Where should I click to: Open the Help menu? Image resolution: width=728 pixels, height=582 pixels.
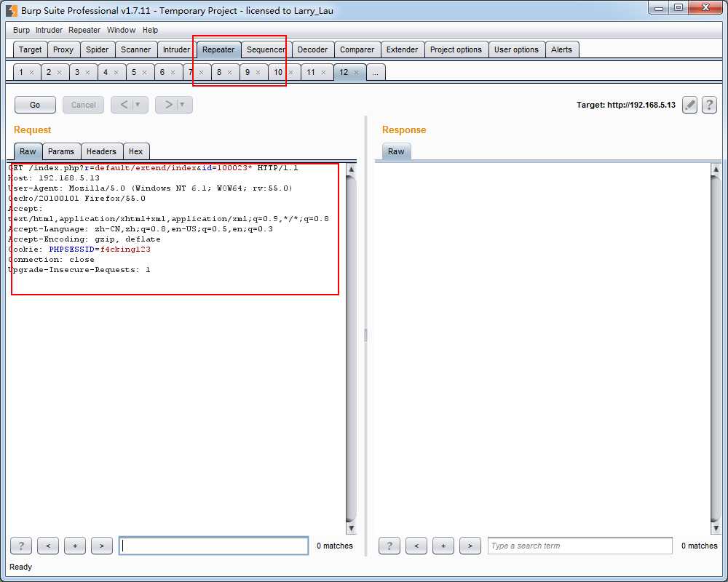tap(150, 30)
